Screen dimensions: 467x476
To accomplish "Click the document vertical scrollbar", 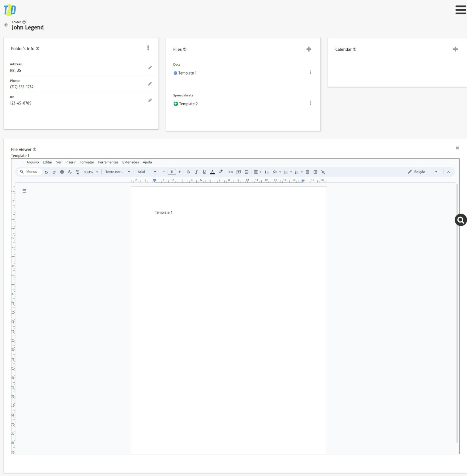I will click(457, 313).
